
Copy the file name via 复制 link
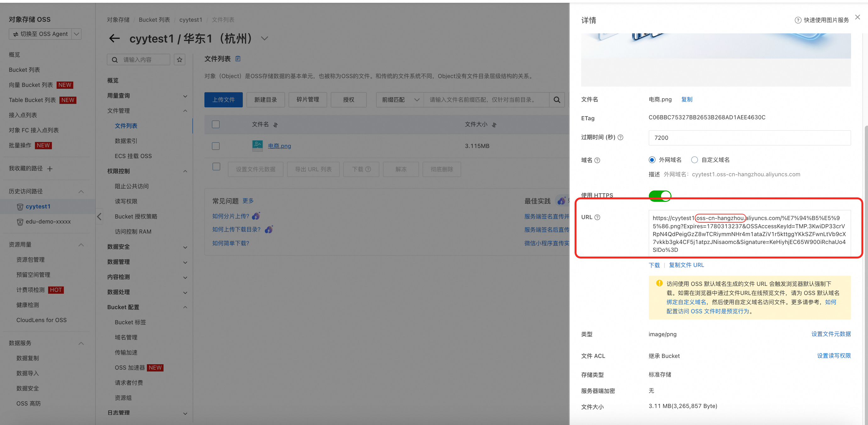[687, 99]
